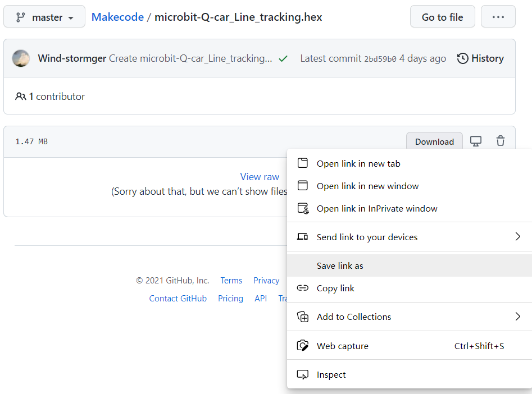Delete this file using trash icon

501,141
